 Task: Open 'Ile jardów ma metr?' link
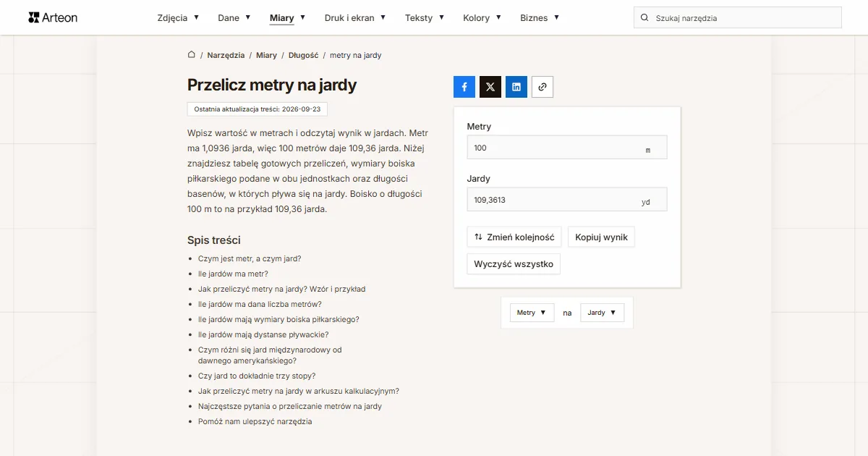coord(233,274)
